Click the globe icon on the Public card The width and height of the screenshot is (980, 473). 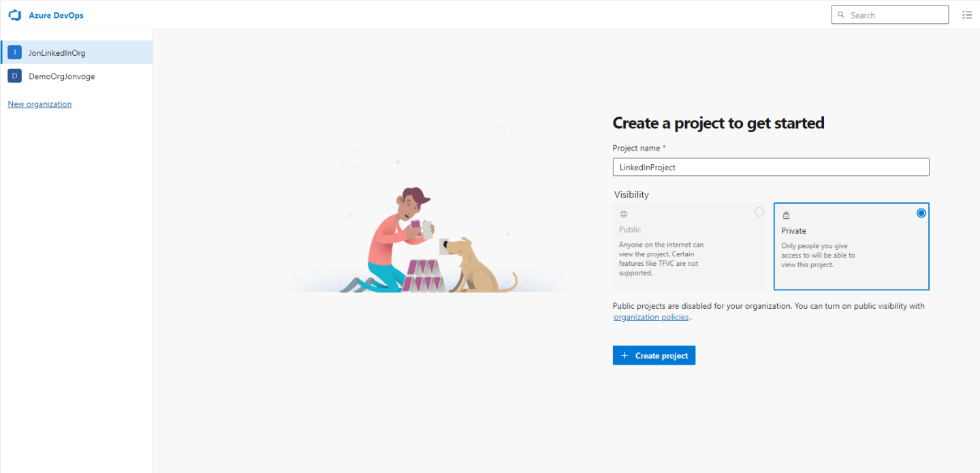[x=623, y=213]
